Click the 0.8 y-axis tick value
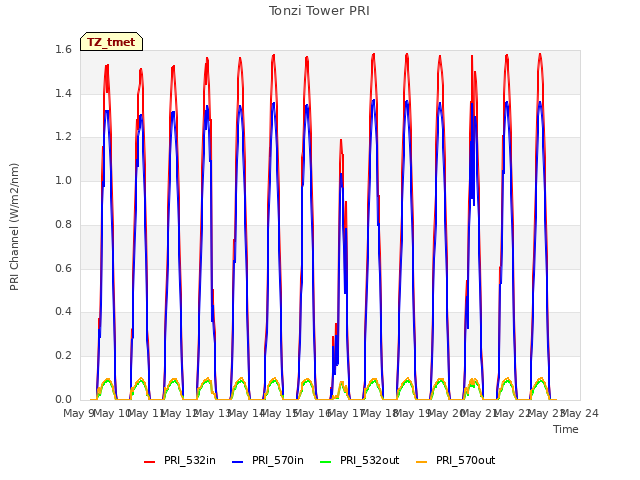 point(63,224)
